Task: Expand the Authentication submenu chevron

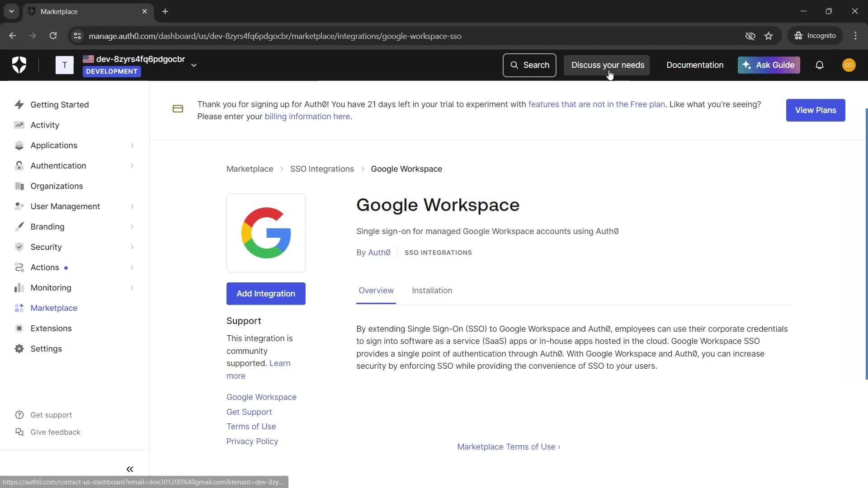Action: 132,166
